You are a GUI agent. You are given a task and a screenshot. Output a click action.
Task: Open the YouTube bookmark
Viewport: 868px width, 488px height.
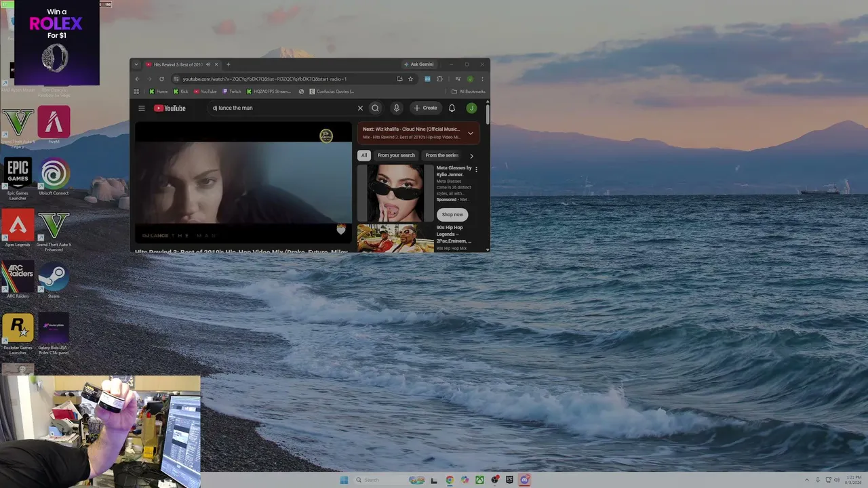coord(205,91)
